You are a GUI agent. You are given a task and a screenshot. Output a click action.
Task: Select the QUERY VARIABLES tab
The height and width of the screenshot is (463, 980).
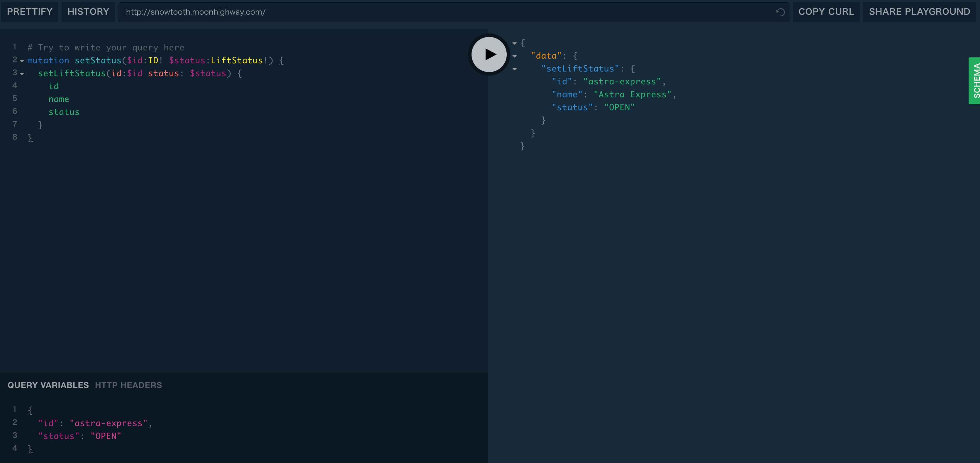coord(48,385)
